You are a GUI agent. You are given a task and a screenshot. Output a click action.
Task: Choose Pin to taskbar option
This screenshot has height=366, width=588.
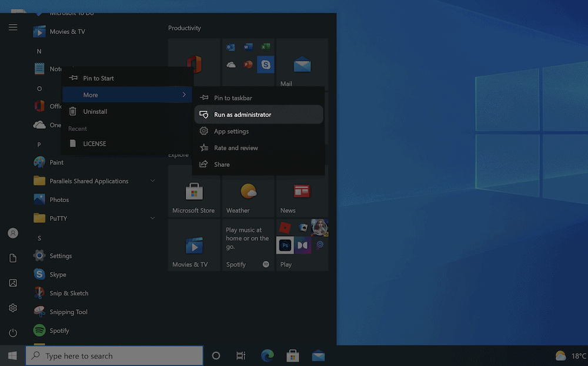(258, 98)
